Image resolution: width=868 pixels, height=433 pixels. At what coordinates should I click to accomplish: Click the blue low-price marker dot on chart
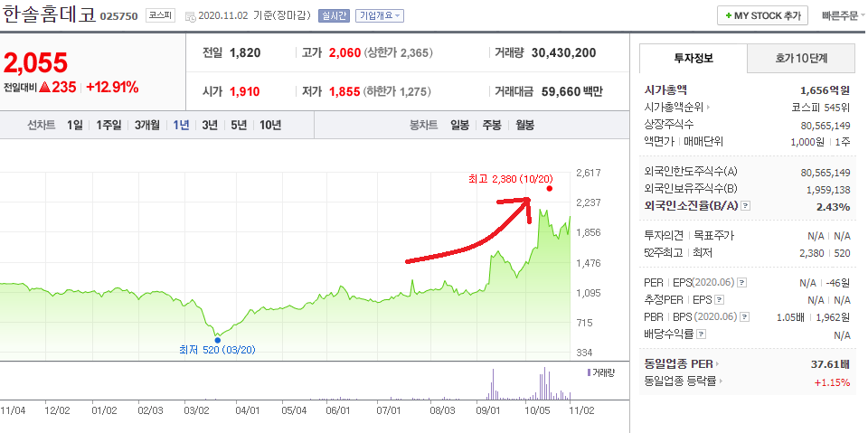tap(218, 340)
